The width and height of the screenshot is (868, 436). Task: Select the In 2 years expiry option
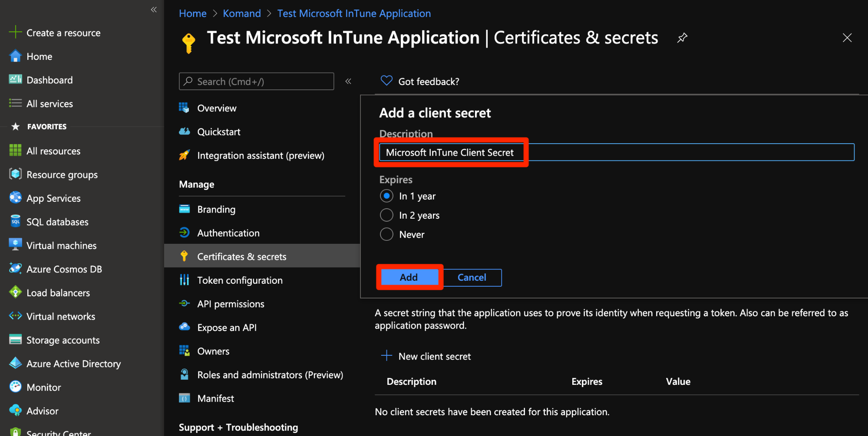click(x=386, y=215)
